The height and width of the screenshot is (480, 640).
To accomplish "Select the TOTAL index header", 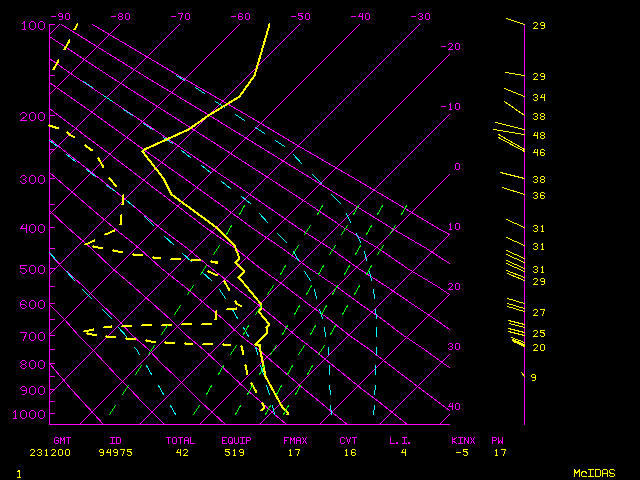I will (x=181, y=440).
